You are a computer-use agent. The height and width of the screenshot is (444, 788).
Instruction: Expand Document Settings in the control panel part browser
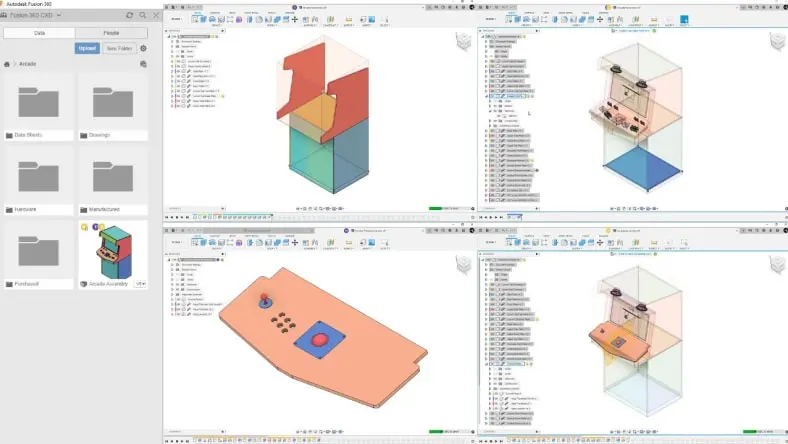point(172,264)
